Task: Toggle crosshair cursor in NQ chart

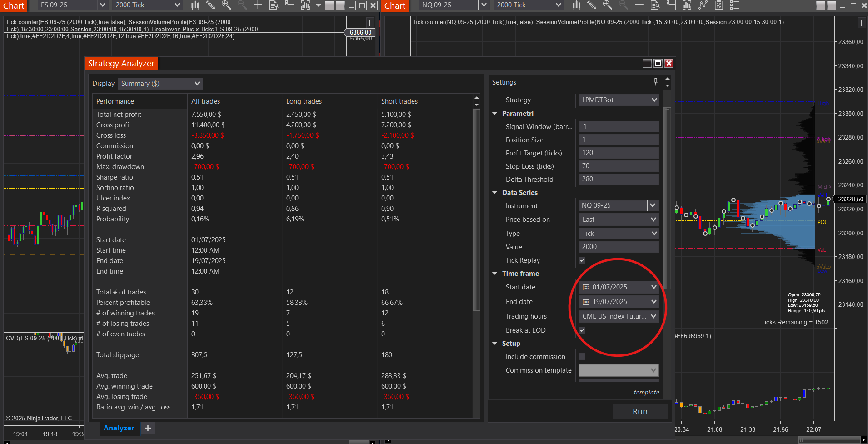Action: [639, 5]
